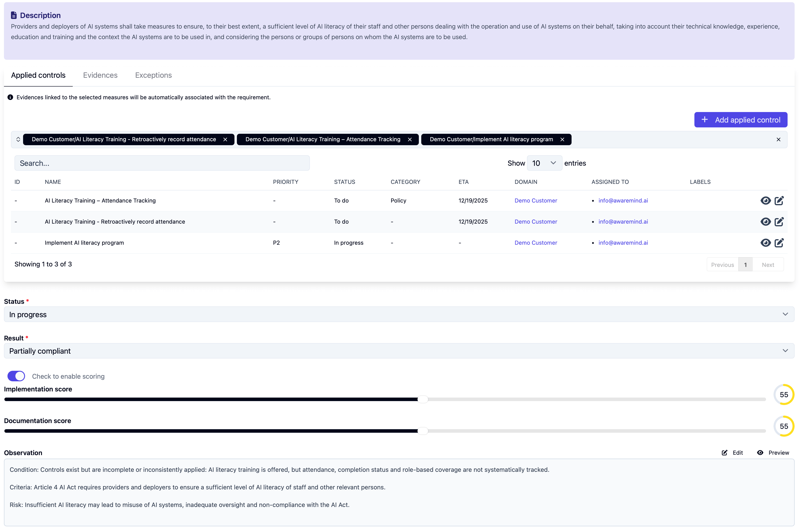Remove Attendance Tracking tag from selection

[410, 139]
